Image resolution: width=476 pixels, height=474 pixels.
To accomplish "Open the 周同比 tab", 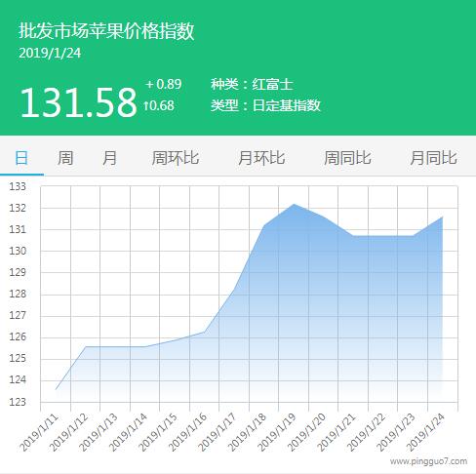I will [347, 158].
